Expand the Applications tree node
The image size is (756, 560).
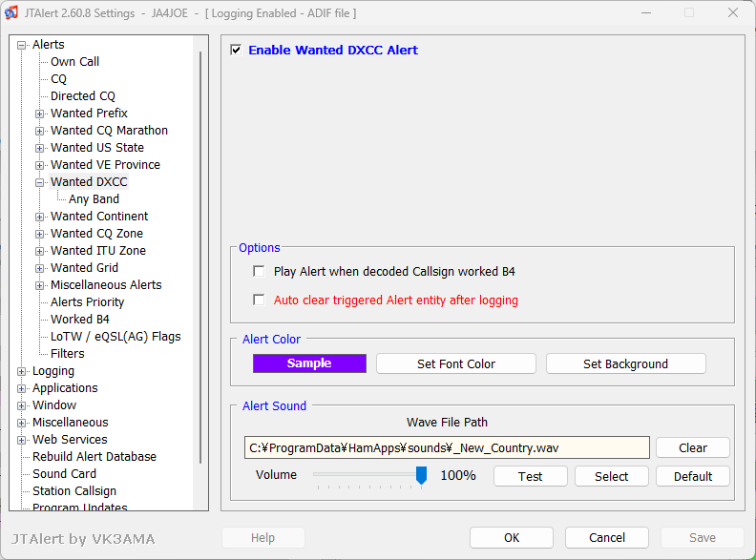pyautogui.click(x=21, y=388)
